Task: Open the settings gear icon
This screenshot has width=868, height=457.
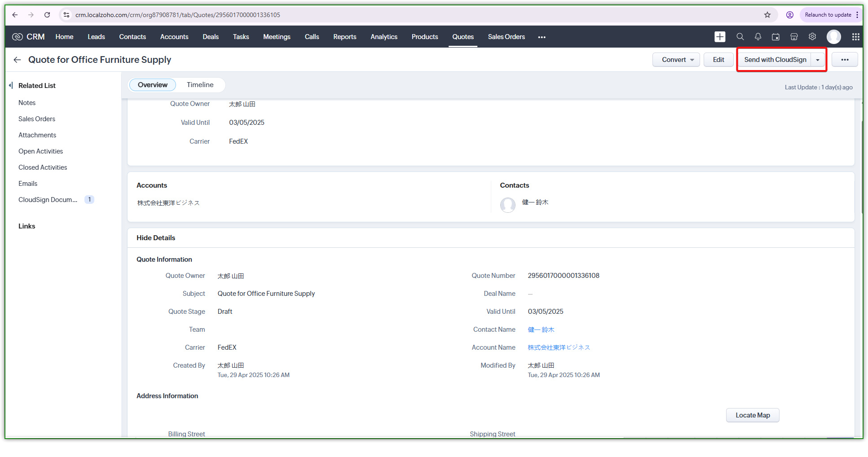Action: point(812,37)
